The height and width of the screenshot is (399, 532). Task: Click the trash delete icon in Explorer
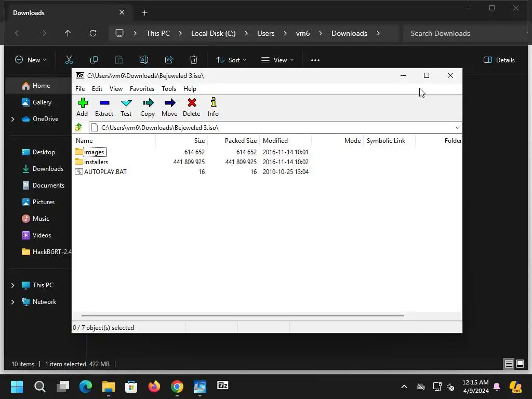tap(194, 60)
